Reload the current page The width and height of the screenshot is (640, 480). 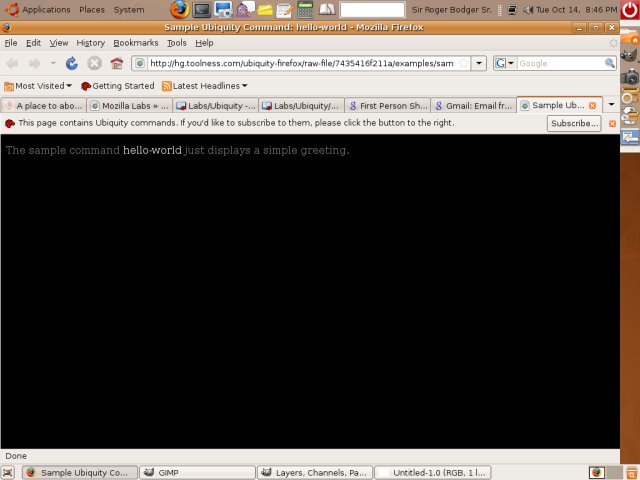[x=72, y=63]
